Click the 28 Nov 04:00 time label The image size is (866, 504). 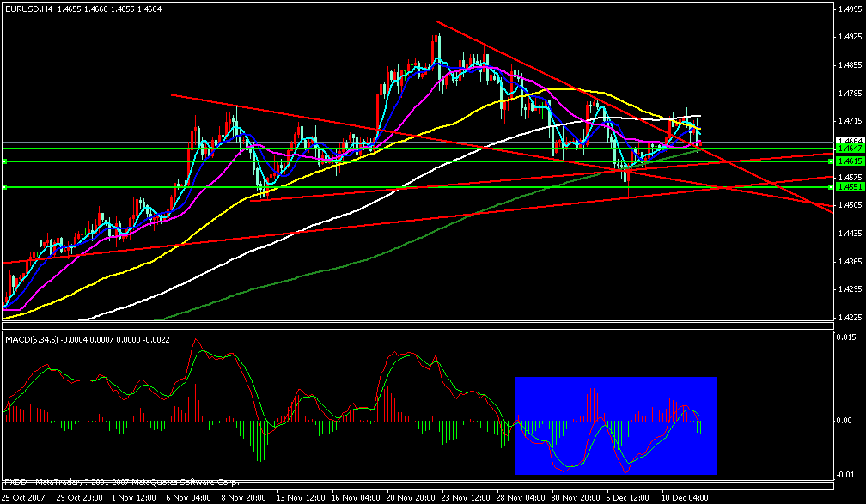[x=520, y=498]
